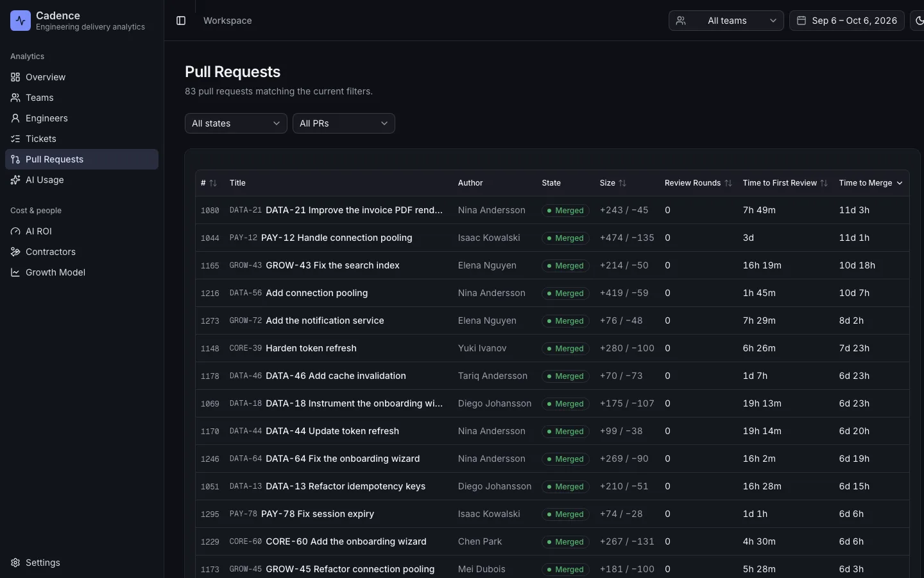
Task: Click the Overview grid icon
Action: click(x=15, y=77)
